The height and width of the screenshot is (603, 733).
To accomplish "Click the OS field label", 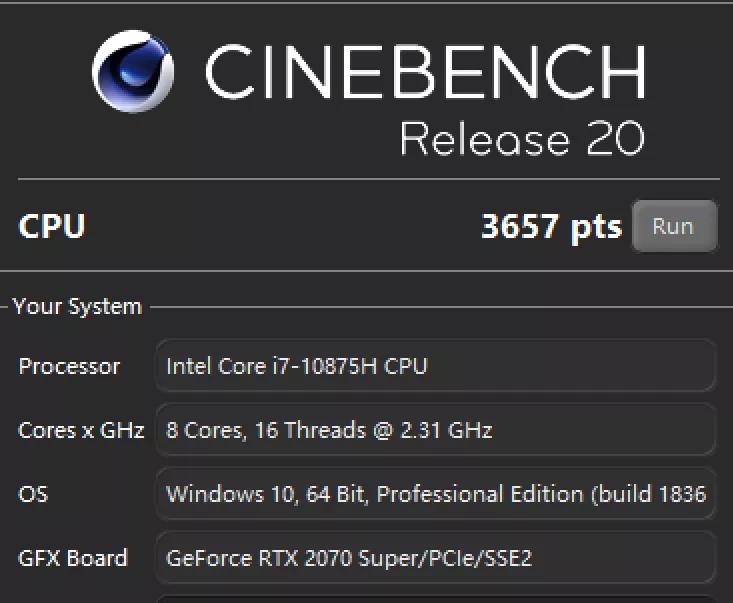I will (33, 494).
